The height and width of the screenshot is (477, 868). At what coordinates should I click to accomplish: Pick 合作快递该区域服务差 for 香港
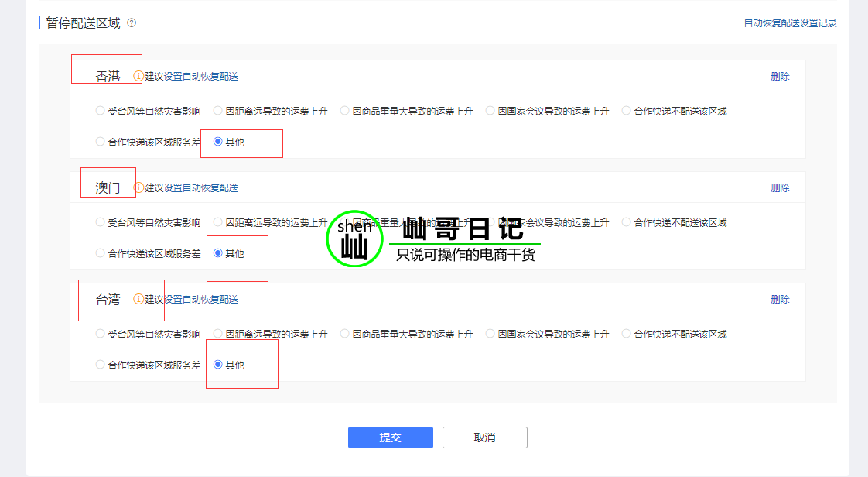[100, 142]
